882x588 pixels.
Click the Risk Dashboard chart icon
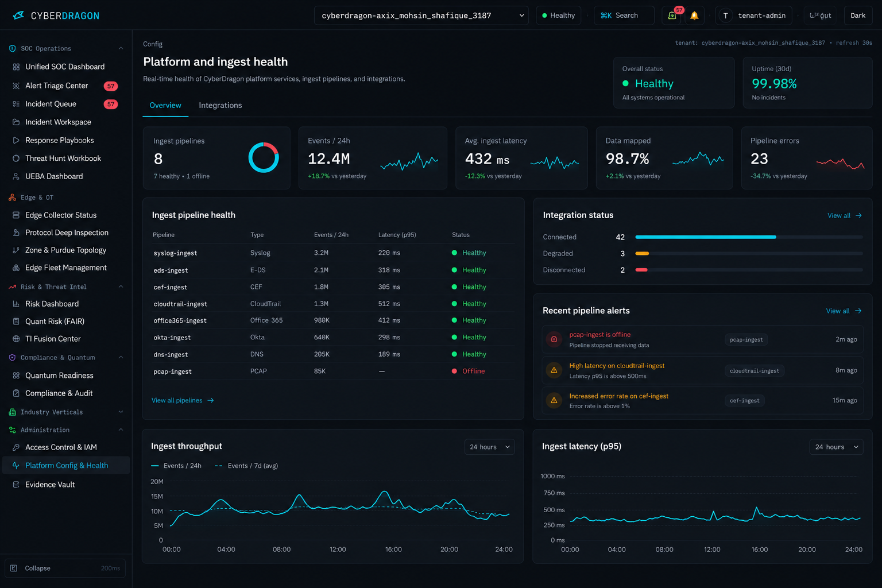16,304
